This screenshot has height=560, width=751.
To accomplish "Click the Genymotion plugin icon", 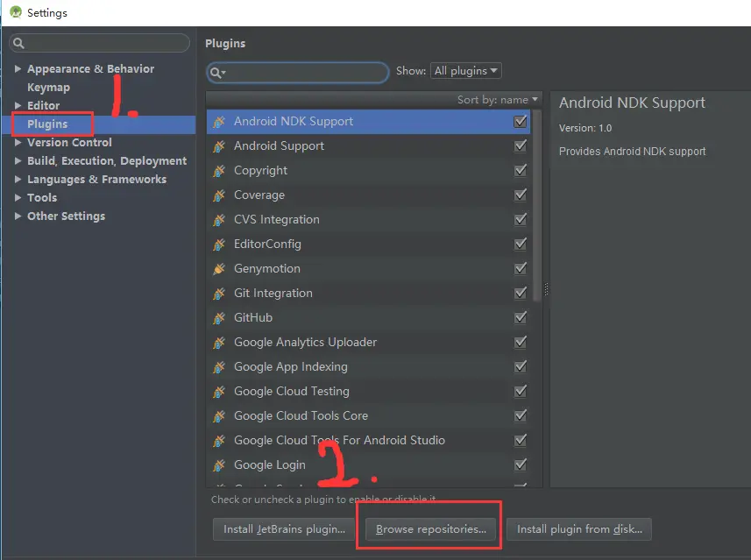I will pyautogui.click(x=219, y=269).
